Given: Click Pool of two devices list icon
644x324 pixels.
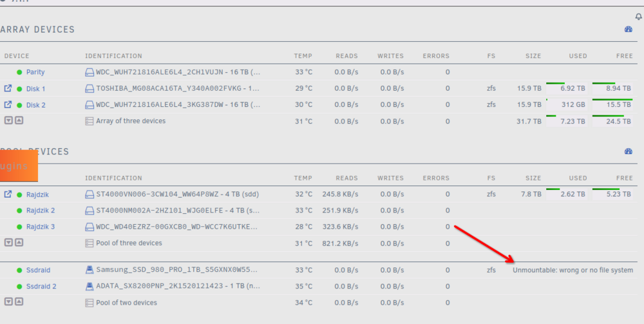Looking at the screenshot, I should tap(89, 303).
